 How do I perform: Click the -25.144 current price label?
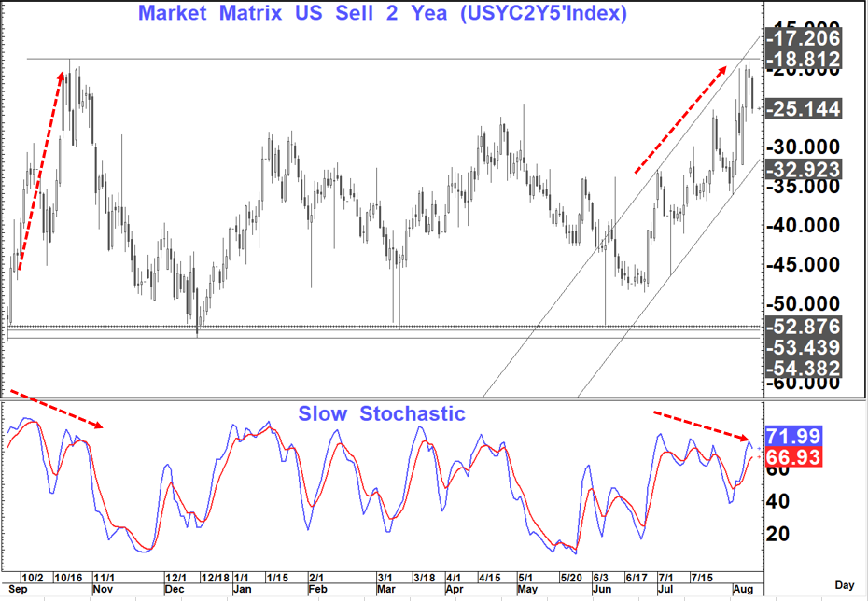click(804, 109)
